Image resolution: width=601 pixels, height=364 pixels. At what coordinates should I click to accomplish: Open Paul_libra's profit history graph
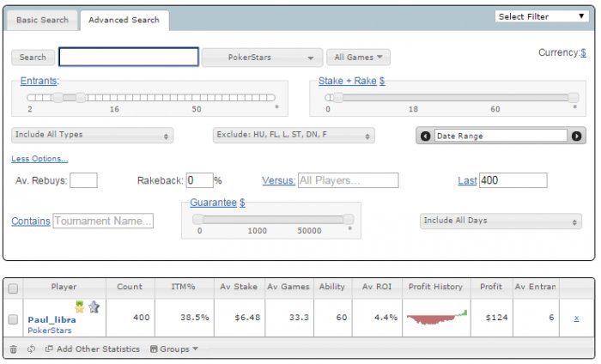point(437,319)
